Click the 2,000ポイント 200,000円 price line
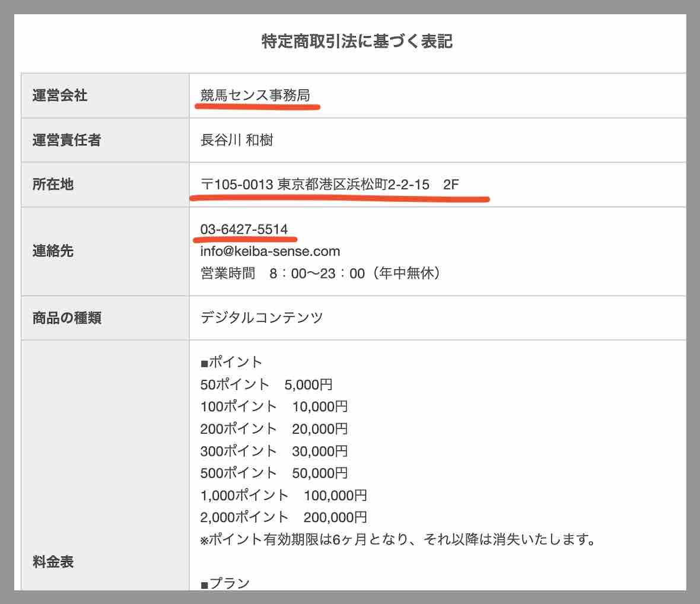 (x=284, y=517)
